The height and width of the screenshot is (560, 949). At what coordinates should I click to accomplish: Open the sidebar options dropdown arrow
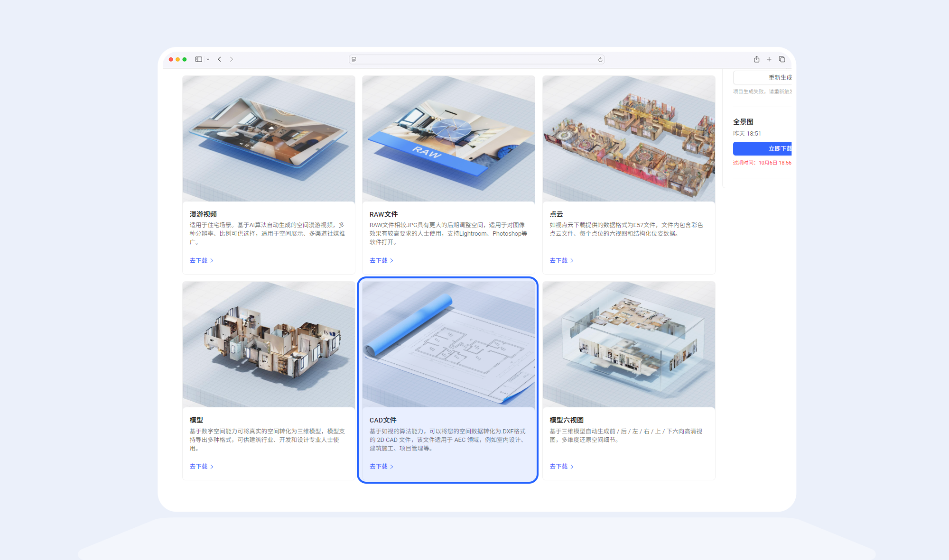208,60
